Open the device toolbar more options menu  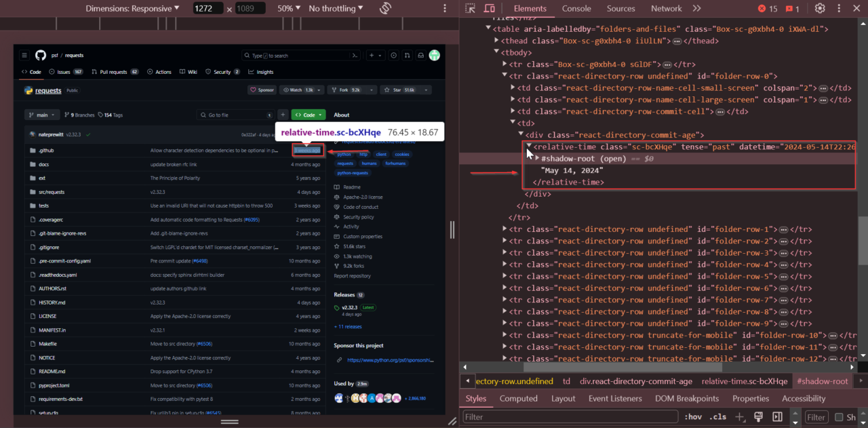coord(445,8)
